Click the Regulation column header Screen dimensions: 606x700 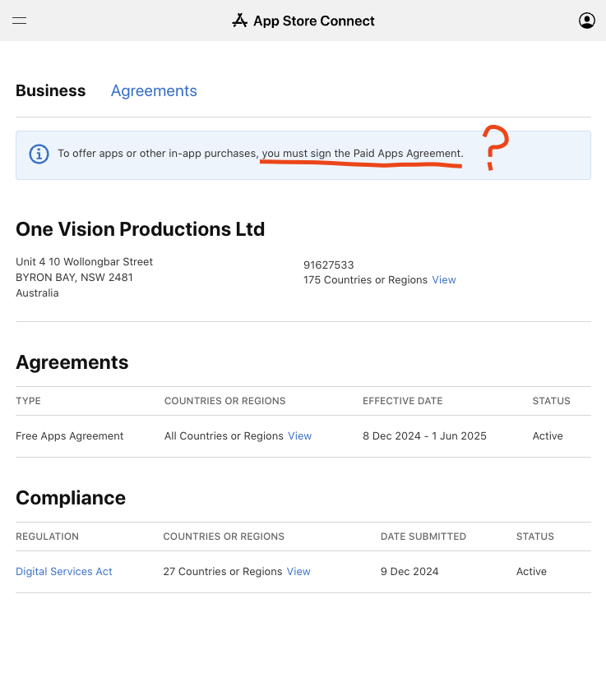(47, 537)
